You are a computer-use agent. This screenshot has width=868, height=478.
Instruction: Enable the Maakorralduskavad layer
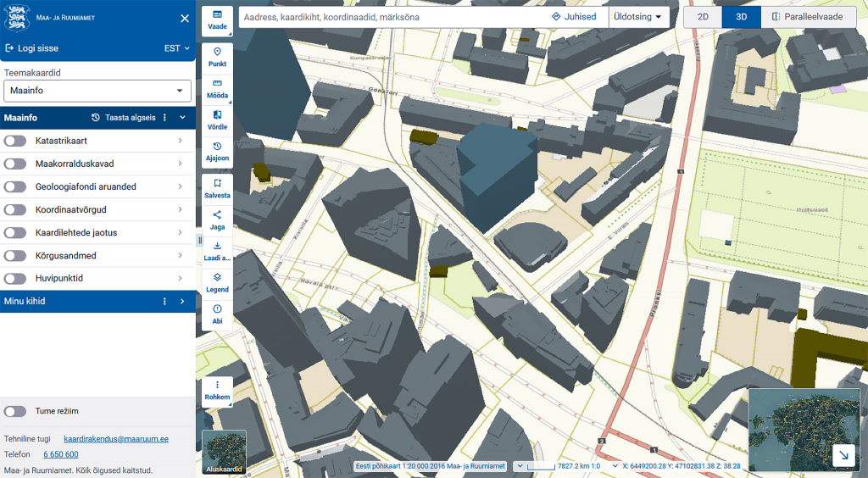[x=15, y=164]
